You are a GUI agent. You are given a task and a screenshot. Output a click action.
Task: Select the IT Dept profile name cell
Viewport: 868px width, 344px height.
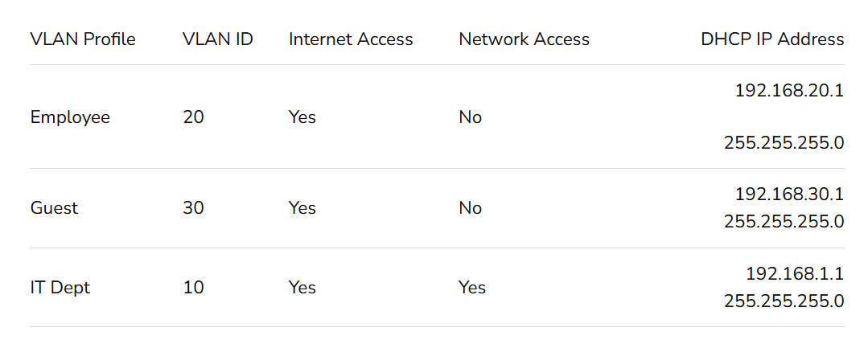[60, 288]
